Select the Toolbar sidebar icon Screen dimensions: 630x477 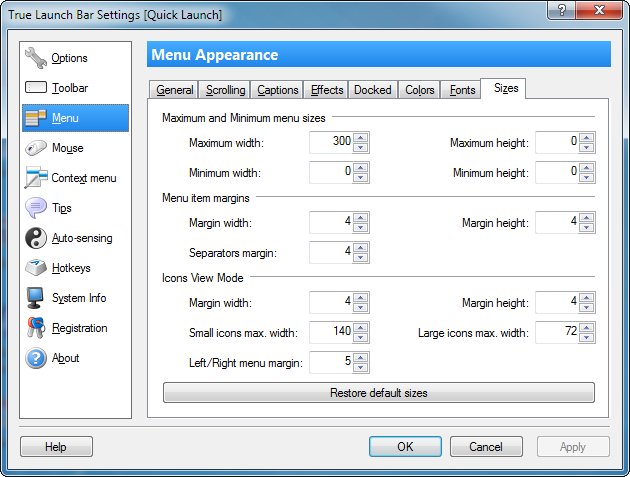(x=36, y=88)
